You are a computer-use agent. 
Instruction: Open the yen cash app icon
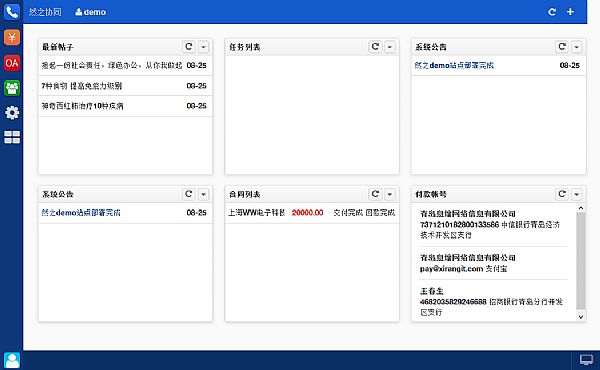(12, 37)
